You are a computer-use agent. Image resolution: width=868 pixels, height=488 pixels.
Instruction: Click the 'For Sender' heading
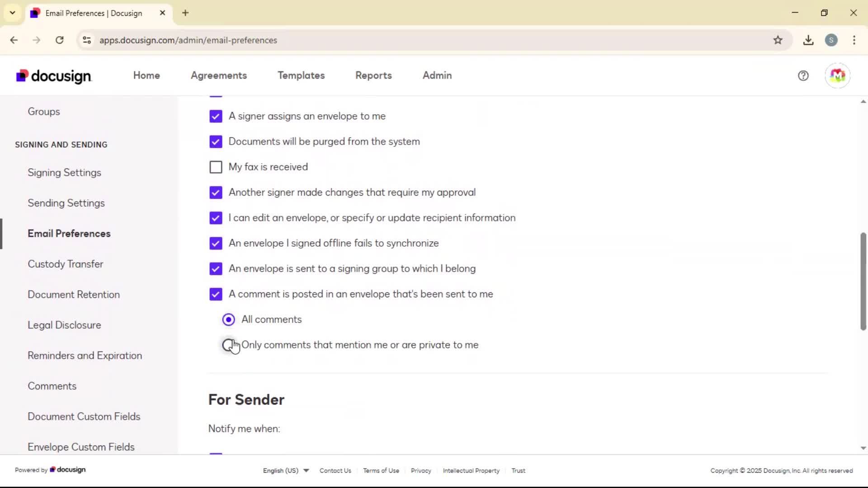click(246, 400)
